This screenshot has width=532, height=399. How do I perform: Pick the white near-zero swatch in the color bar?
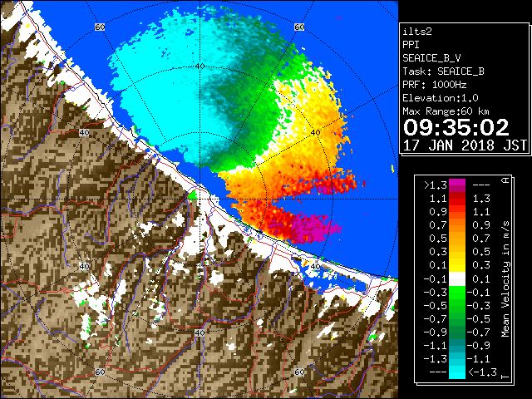[457, 279]
